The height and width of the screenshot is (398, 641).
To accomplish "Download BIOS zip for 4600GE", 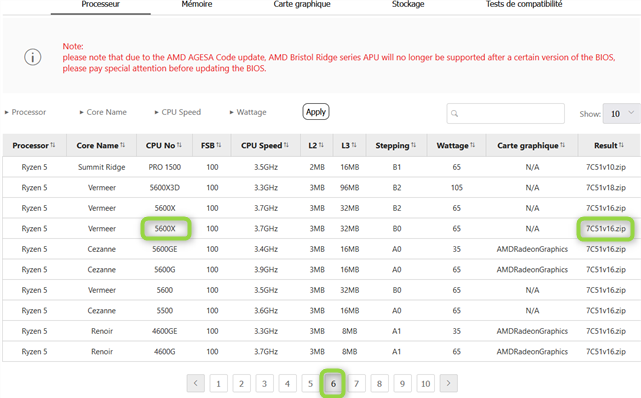I will (x=606, y=331).
